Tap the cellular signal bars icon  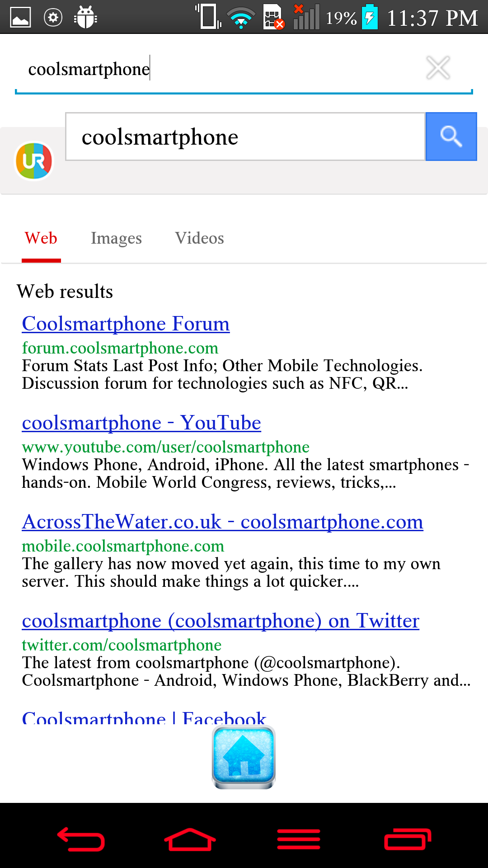[x=306, y=17]
